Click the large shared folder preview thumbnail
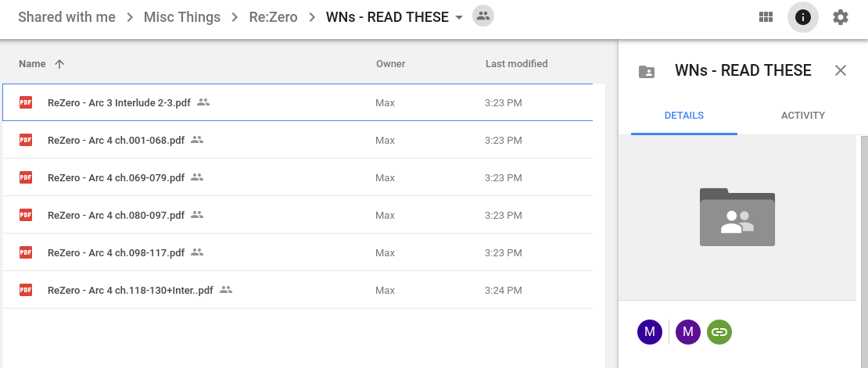Viewport: 868px width, 368px height. tap(737, 217)
